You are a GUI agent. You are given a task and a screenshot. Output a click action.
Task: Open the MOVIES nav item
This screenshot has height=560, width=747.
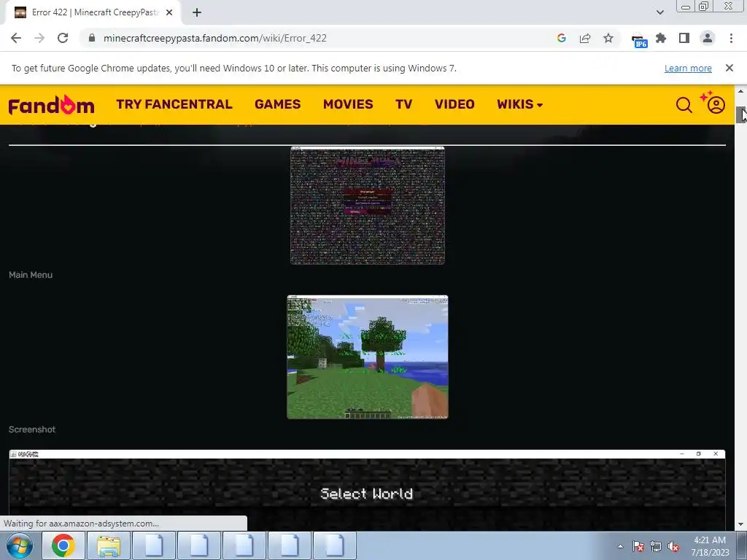point(348,104)
